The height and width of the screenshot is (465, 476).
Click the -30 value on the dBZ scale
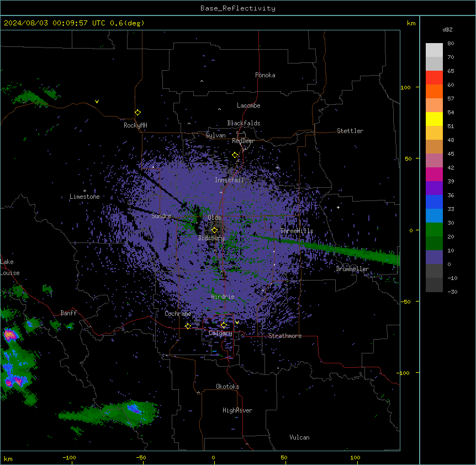(452, 292)
